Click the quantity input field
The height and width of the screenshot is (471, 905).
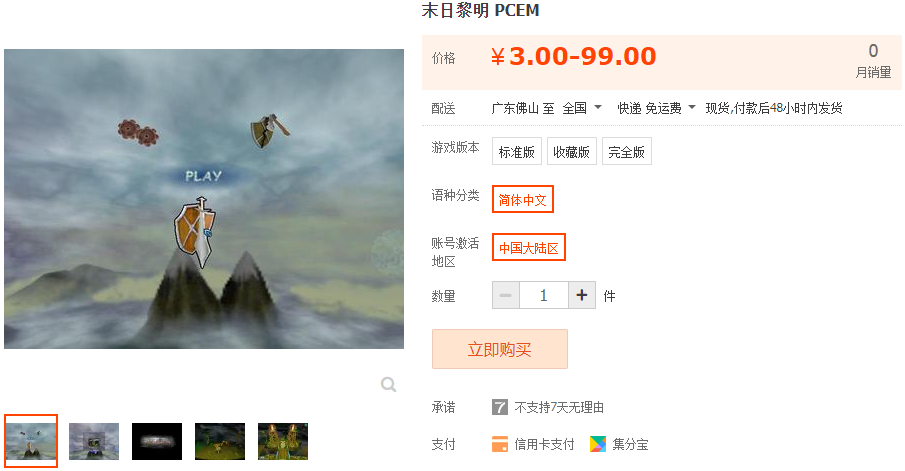[x=544, y=296]
